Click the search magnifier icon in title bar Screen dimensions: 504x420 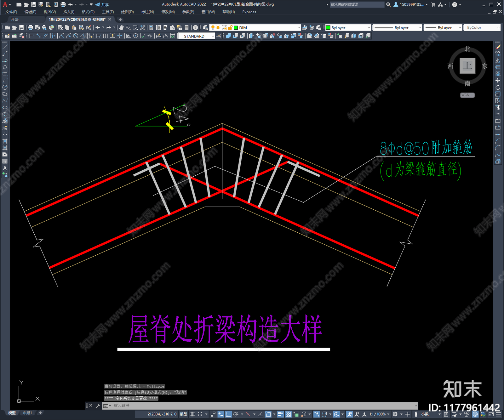coord(388,4)
